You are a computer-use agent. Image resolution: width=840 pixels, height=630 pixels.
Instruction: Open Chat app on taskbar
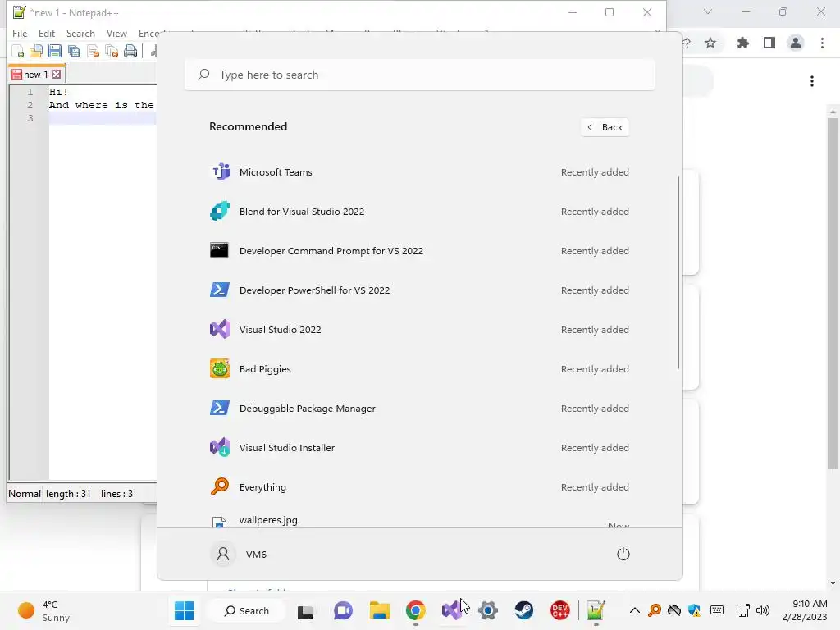click(x=343, y=610)
